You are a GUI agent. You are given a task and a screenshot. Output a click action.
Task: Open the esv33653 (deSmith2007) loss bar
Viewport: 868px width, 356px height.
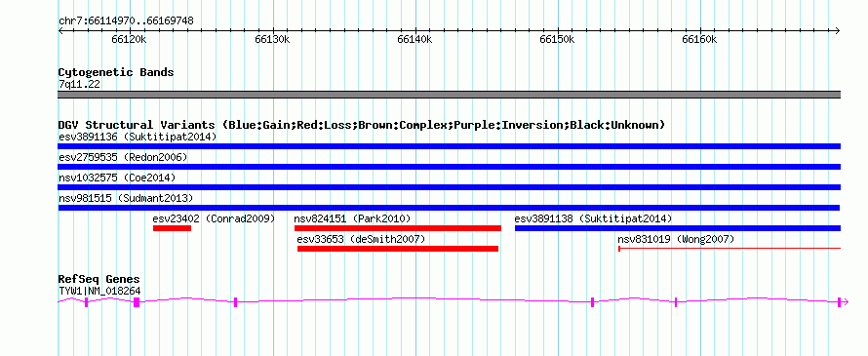click(x=398, y=249)
